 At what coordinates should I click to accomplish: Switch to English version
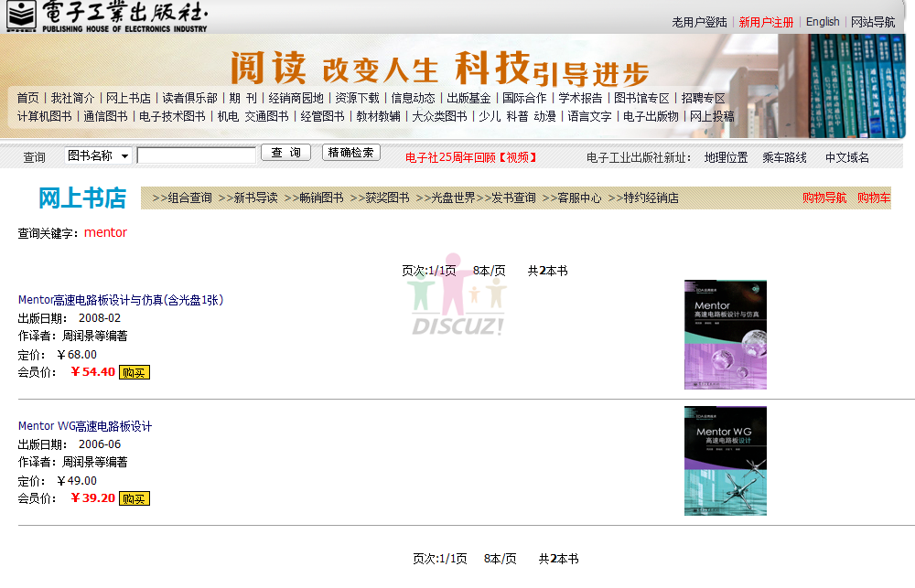823,22
